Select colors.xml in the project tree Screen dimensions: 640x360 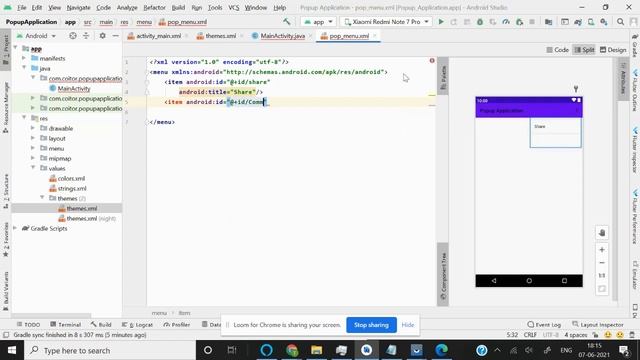71,178
